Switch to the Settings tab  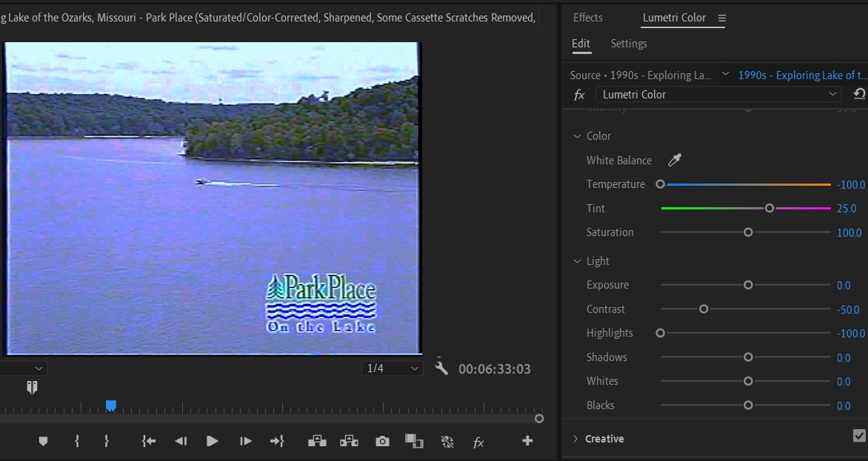(628, 44)
